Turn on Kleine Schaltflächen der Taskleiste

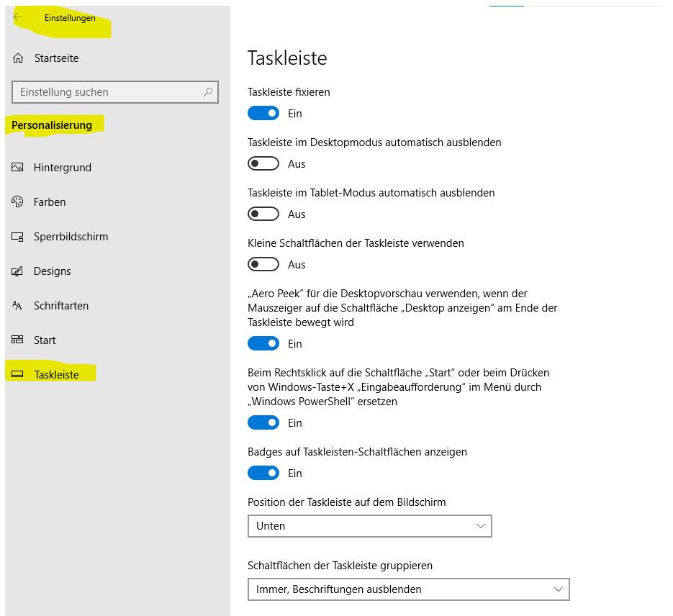pyautogui.click(x=263, y=264)
